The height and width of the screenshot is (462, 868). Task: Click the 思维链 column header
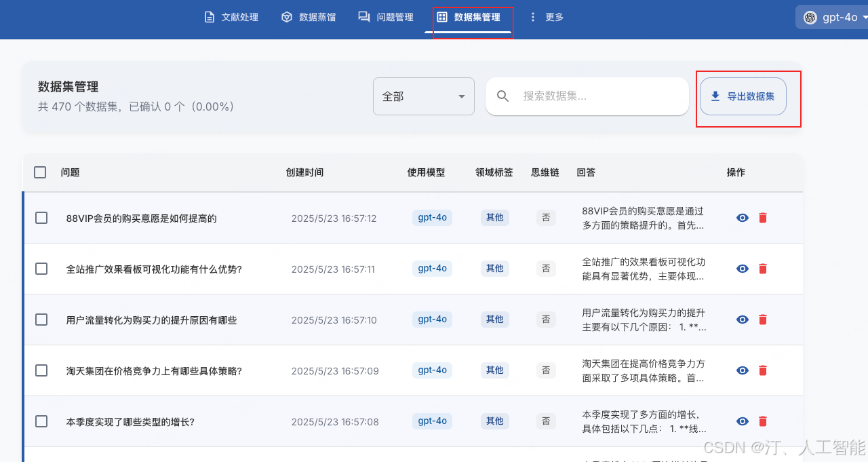[545, 172]
